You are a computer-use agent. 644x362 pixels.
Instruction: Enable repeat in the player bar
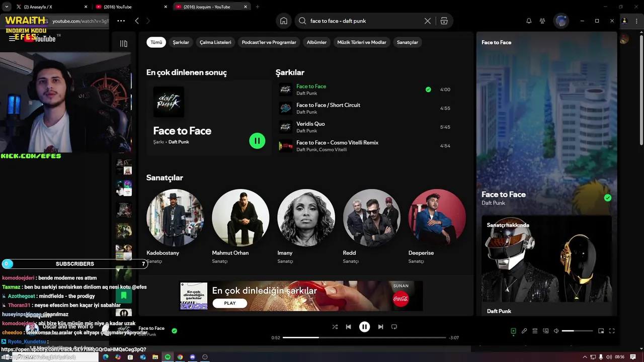click(394, 327)
